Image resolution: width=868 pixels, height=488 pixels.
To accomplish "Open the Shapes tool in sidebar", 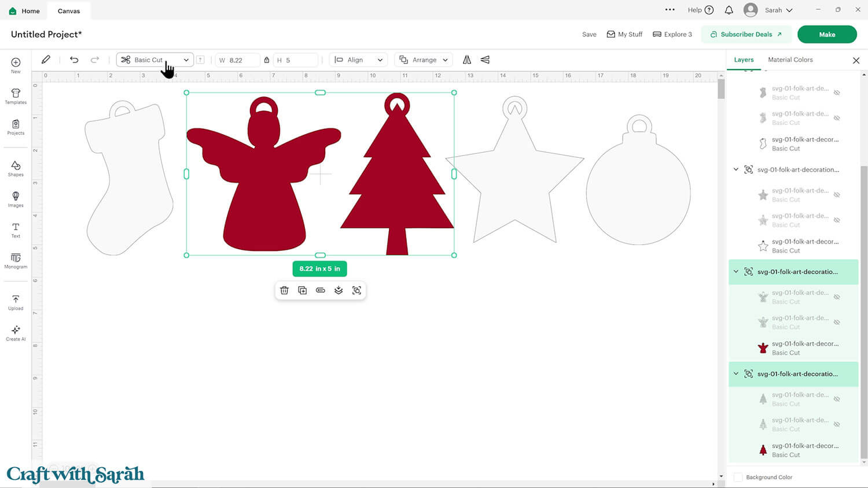I will click(x=16, y=168).
